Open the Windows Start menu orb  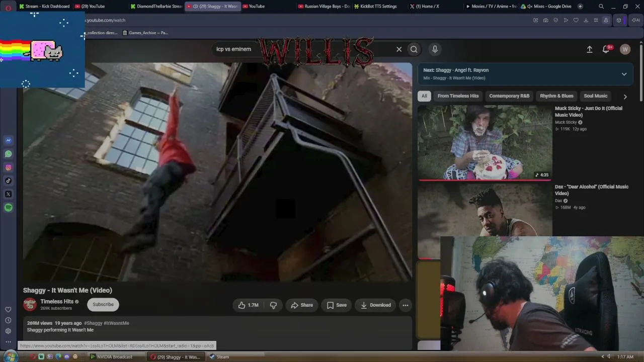[x=11, y=356]
